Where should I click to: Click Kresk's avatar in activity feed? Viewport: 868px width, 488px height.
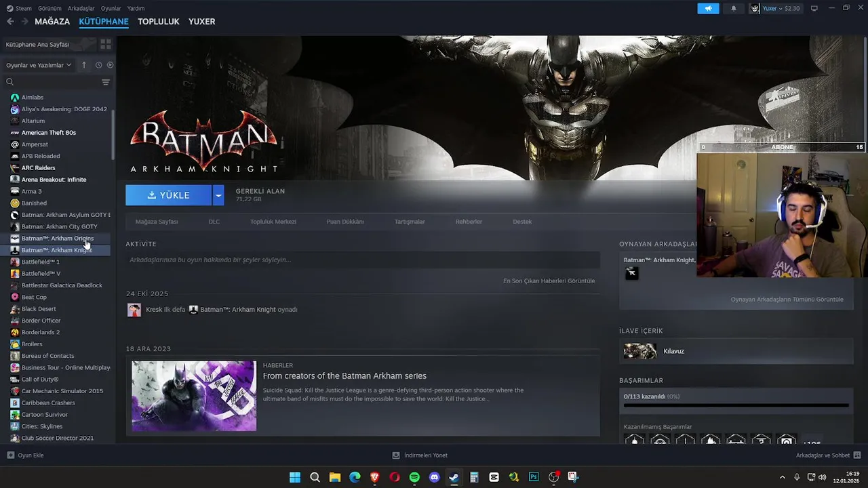click(x=134, y=310)
